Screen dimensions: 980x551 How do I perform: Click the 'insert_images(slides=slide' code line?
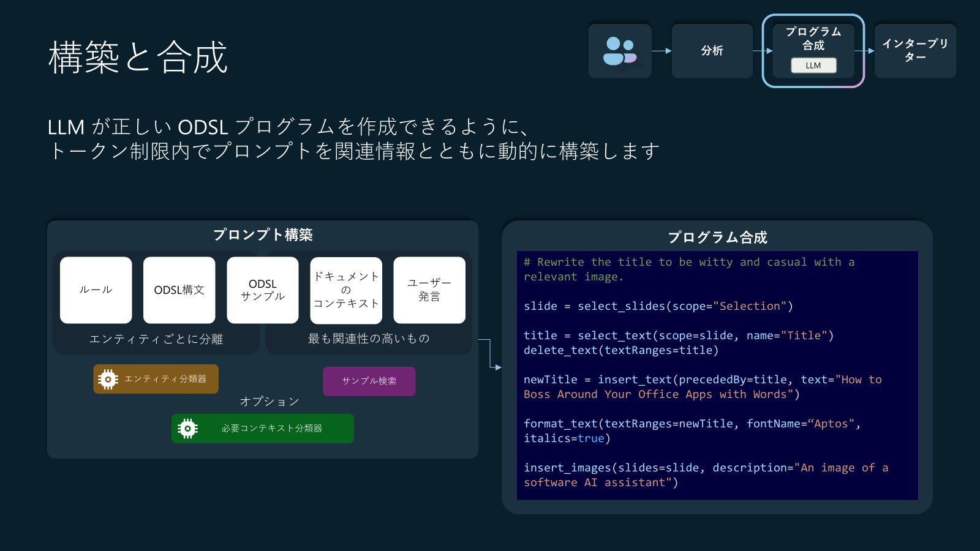tap(706, 468)
